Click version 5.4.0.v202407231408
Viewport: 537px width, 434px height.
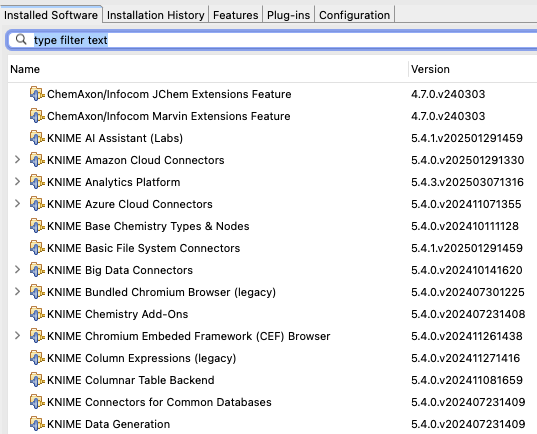(468, 314)
